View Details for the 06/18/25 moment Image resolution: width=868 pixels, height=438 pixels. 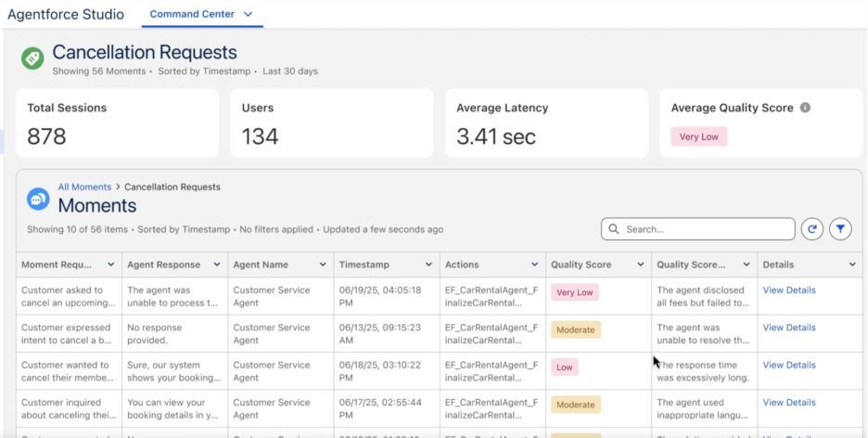(x=789, y=365)
